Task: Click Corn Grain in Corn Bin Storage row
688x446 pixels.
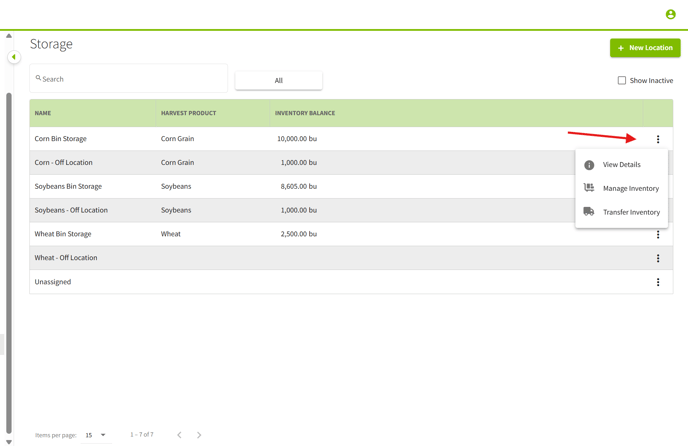Action: [177, 139]
